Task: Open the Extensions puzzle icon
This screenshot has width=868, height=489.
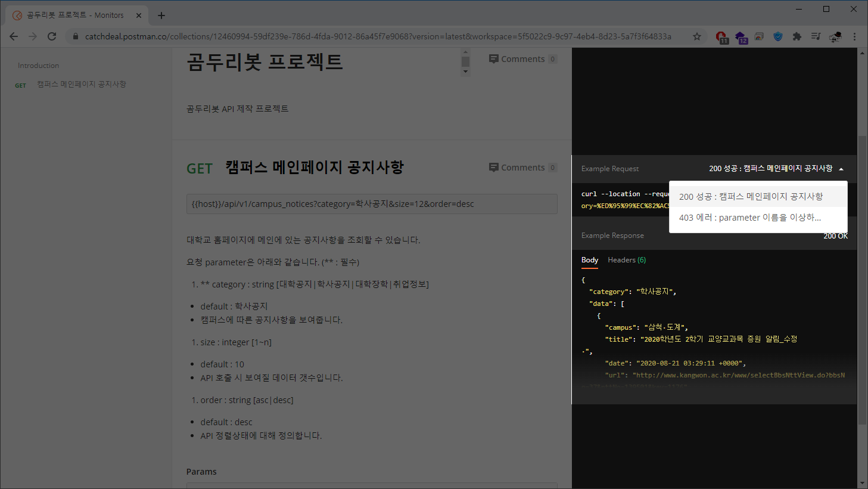Action: click(x=797, y=36)
